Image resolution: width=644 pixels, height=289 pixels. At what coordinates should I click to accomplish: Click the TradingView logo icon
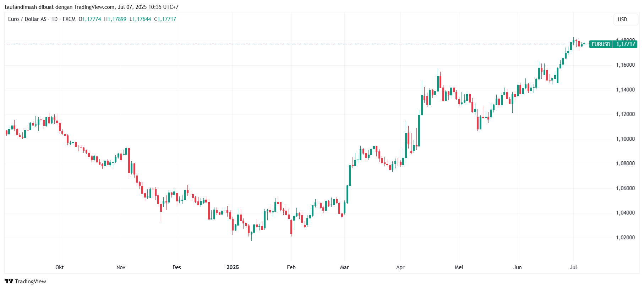coord(9,281)
